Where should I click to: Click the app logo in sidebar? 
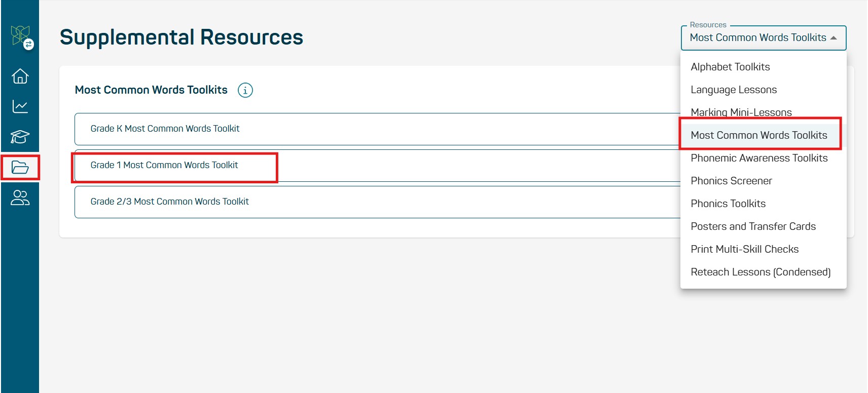click(x=20, y=36)
